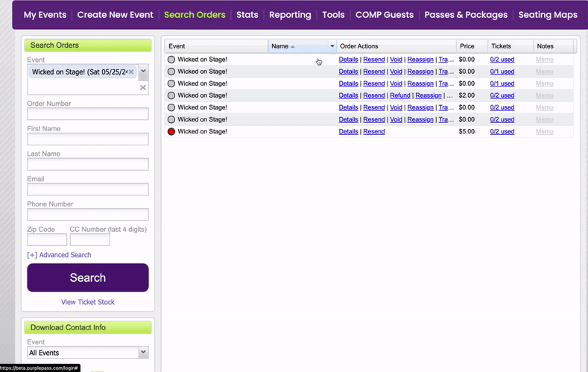This screenshot has width=588, height=372.
Task: Expand Advanced Search options
Action: [60, 255]
